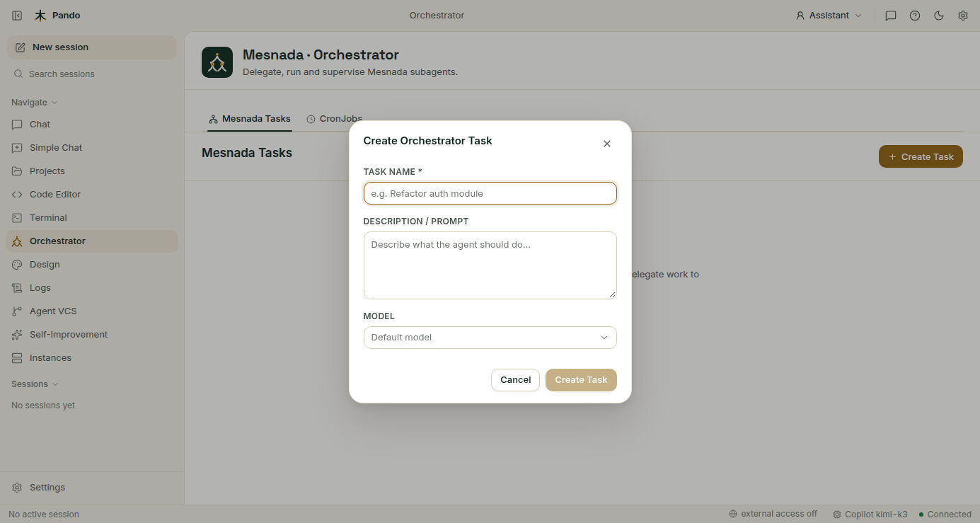The image size is (980, 523).
Task: Open the Logs page
Action: point(92,288)
